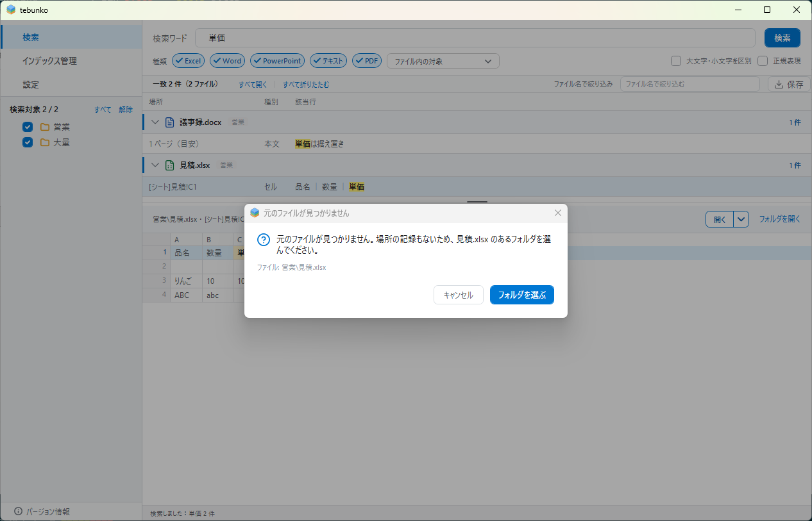Click the りんご cell in the preview
The height and width of the screenshot is (521, 812).
click(x=186, y=281)
